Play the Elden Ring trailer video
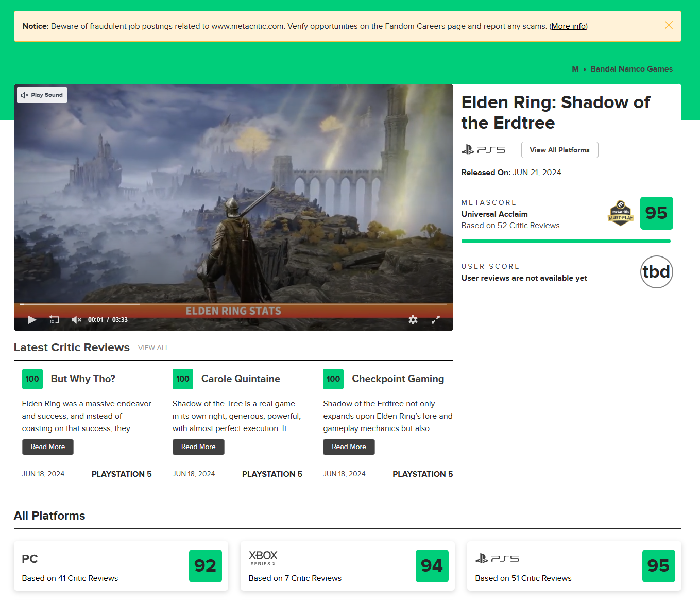This screenshot has width=700, height=600. coord(32,320)
